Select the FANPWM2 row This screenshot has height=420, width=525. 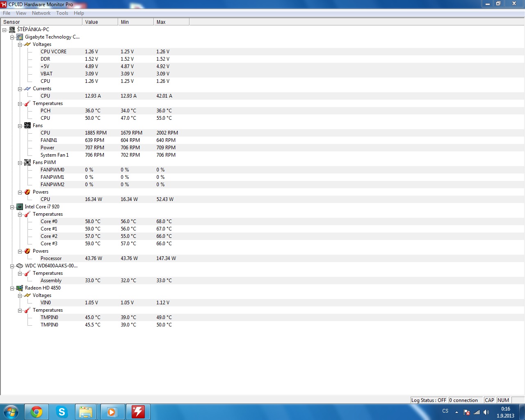pyautogui.click(x=262, y=185)
